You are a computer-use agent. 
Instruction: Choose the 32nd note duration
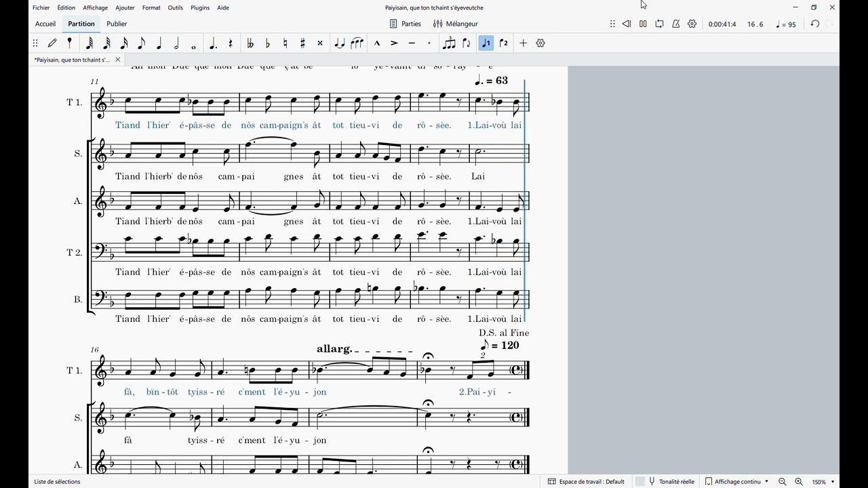pyautogui.click(x=106, y=43)
